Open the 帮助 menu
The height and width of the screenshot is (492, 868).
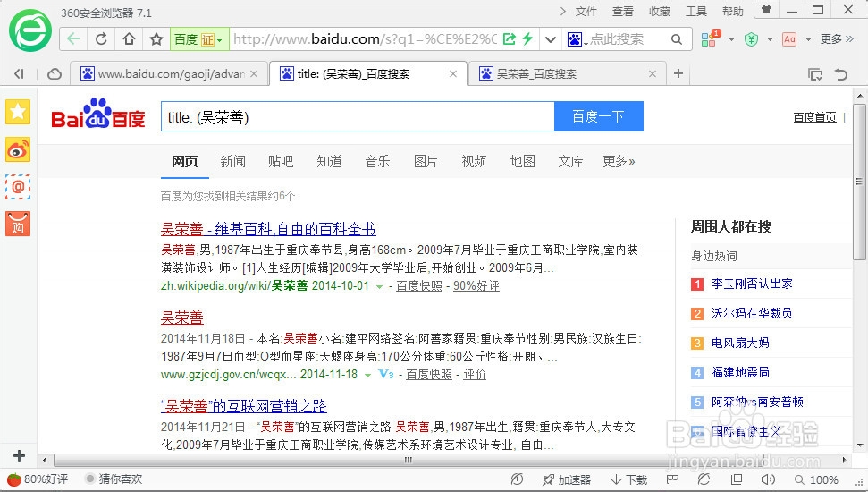tap(732, 11)
